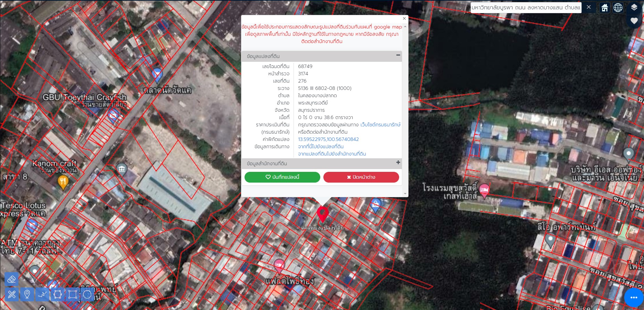Click the โรงแรมสุขสวัสดิ์ hotel marker

(484, 191)
